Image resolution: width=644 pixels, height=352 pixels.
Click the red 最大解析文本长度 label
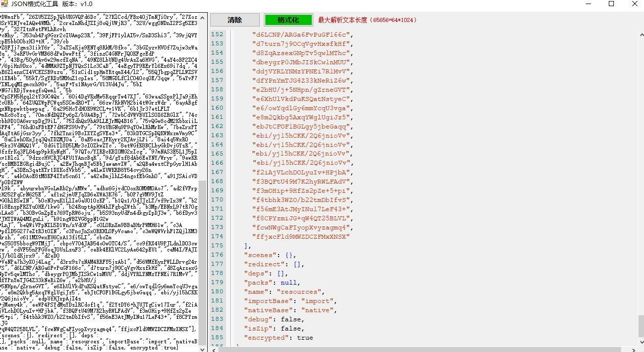pos(367,20)
